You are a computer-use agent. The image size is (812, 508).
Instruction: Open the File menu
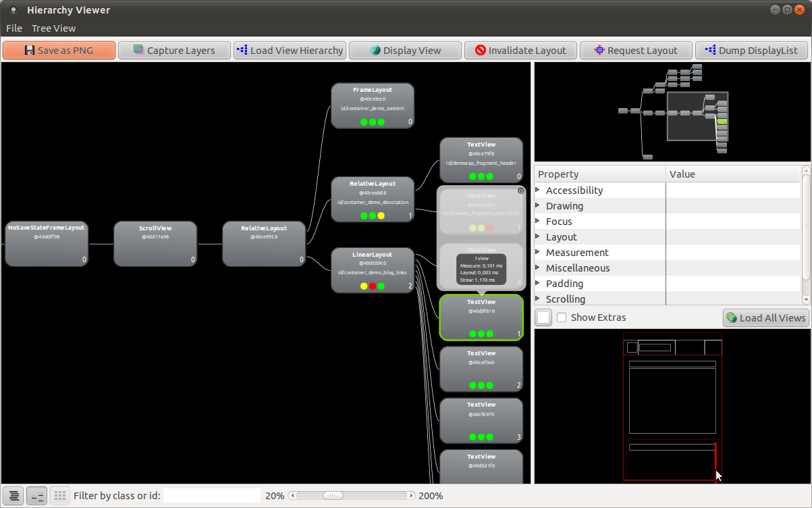click(x=14, y=28)
